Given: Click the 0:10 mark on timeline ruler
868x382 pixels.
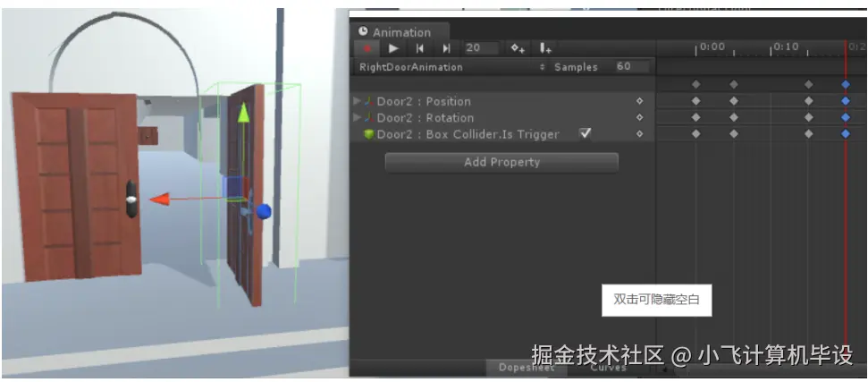Looking at the screenshot, I should coord(786,47).
